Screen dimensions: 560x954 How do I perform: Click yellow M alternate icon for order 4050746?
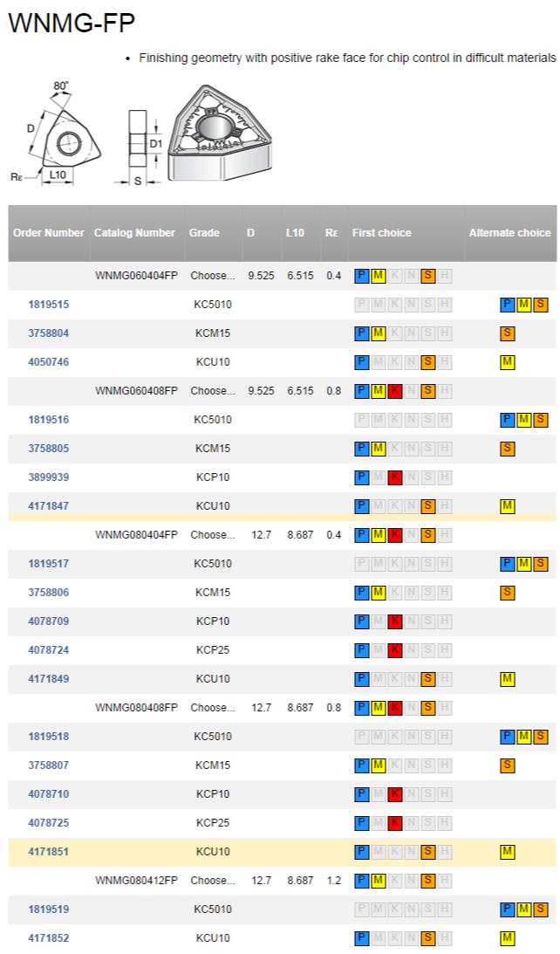coord(508,362)
